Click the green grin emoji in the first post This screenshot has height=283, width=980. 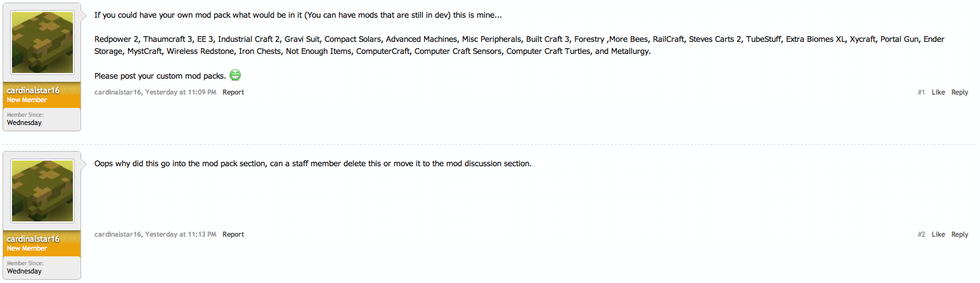[x=235, y=76]
